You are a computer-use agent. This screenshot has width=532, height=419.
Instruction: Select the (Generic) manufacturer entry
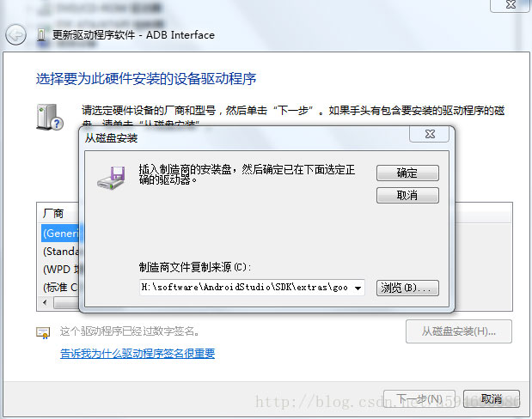[x=60, y=234]
